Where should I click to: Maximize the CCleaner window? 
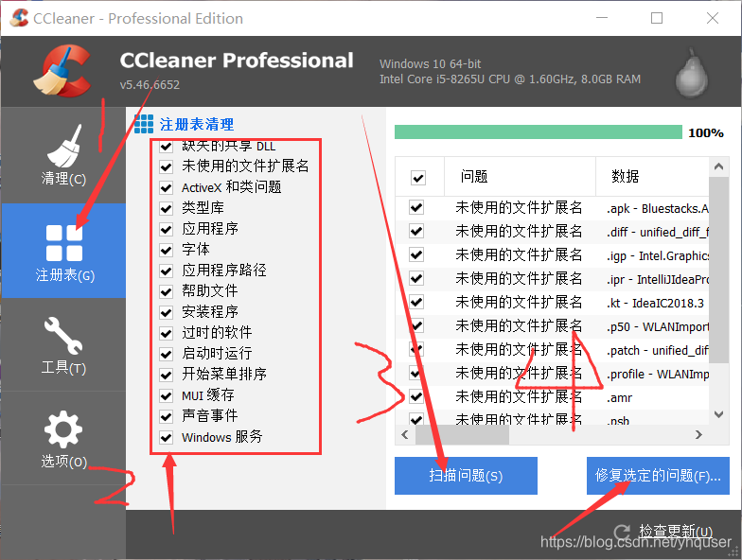(657, 18)
